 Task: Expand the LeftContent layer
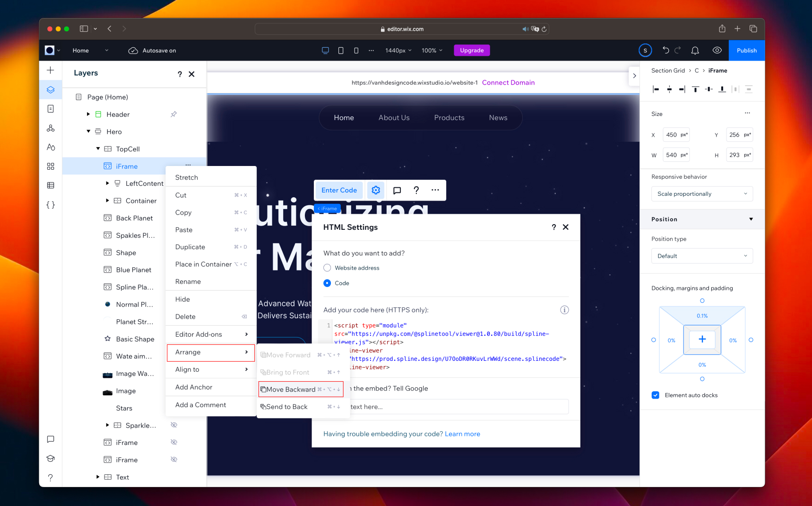click(107, 183)
